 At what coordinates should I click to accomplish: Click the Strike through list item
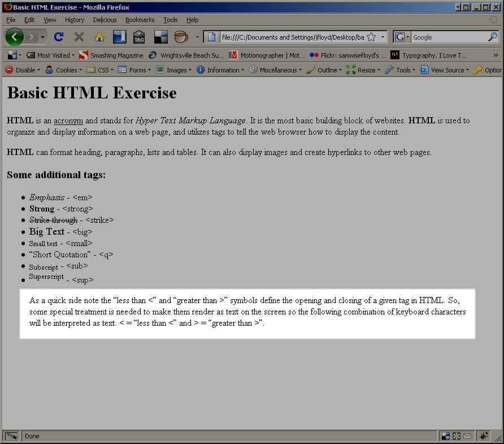tap(71, 220)
